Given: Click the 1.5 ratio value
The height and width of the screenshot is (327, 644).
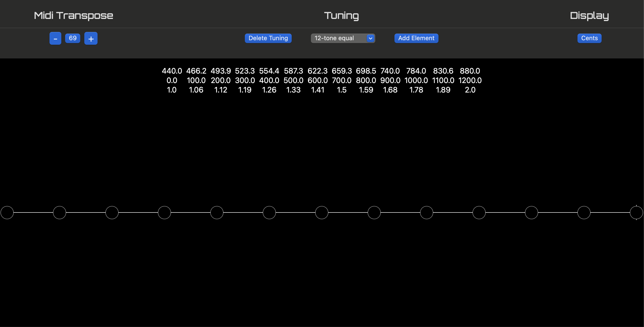Looking at the screenshot, I should 342,90.
